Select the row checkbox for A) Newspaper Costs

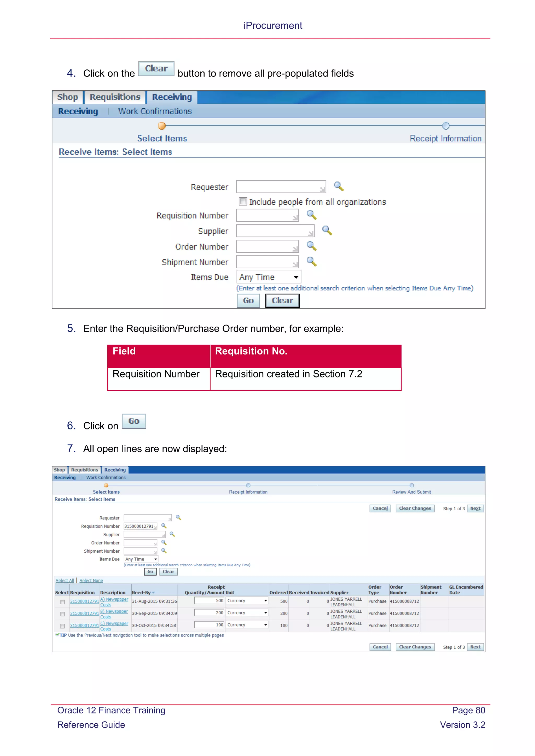click(62, 602)
